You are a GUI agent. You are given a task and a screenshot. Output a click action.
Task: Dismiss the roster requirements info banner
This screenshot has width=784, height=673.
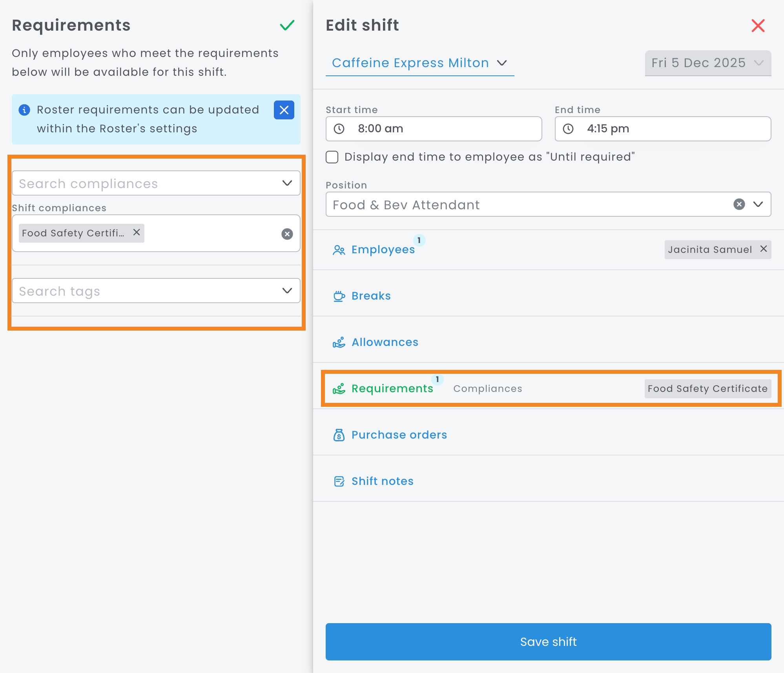pos(284,110)
